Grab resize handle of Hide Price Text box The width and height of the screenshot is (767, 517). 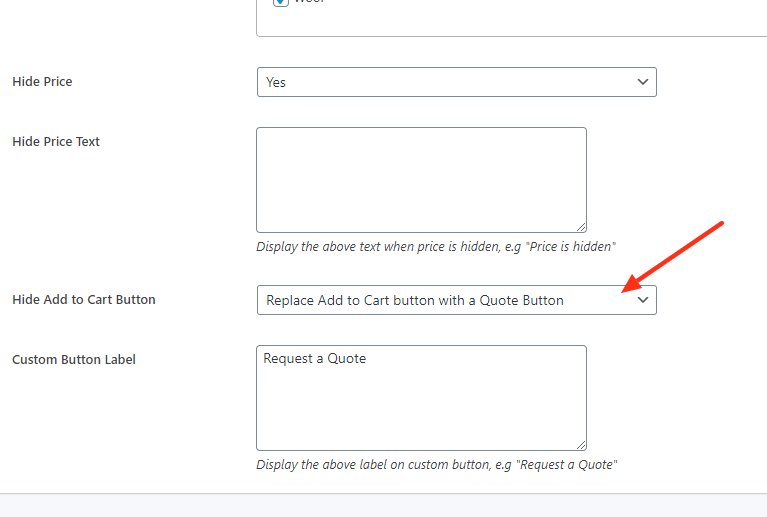pyautogui.click(x=581, y=227)
